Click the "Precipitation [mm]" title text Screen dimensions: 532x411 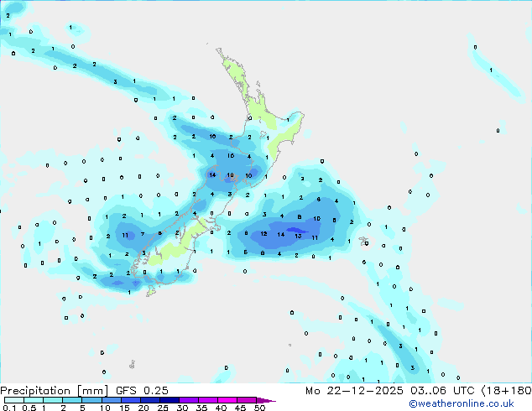[x=55, y=391]
